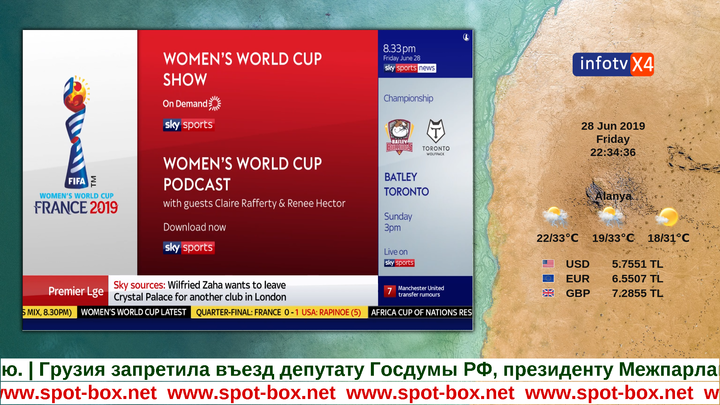Viewport: 720px width, 405px height.
Task: Click the 18/31°C sunny weather icon
Action: point(667,217)
